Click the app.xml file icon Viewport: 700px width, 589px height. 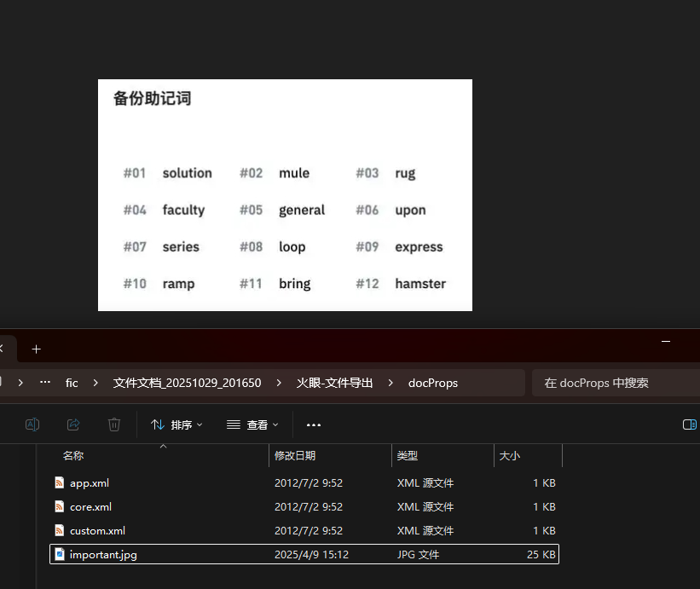tap(59, 482)
